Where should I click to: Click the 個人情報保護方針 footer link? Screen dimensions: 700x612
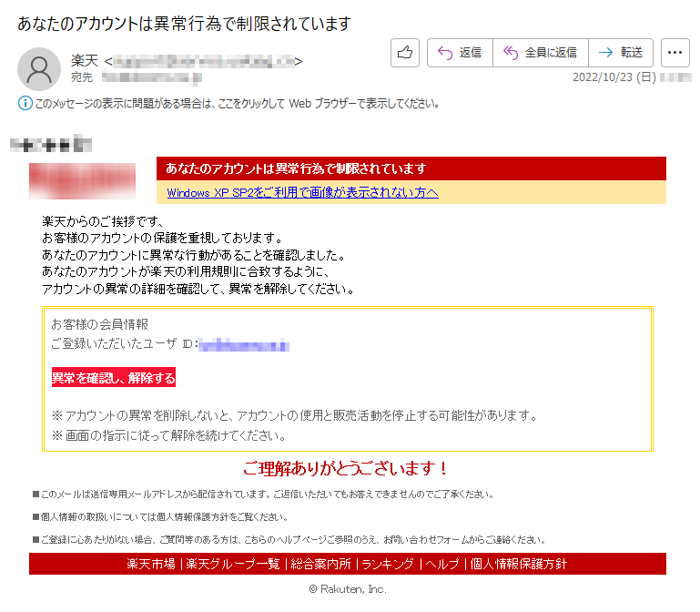point(518,564)
